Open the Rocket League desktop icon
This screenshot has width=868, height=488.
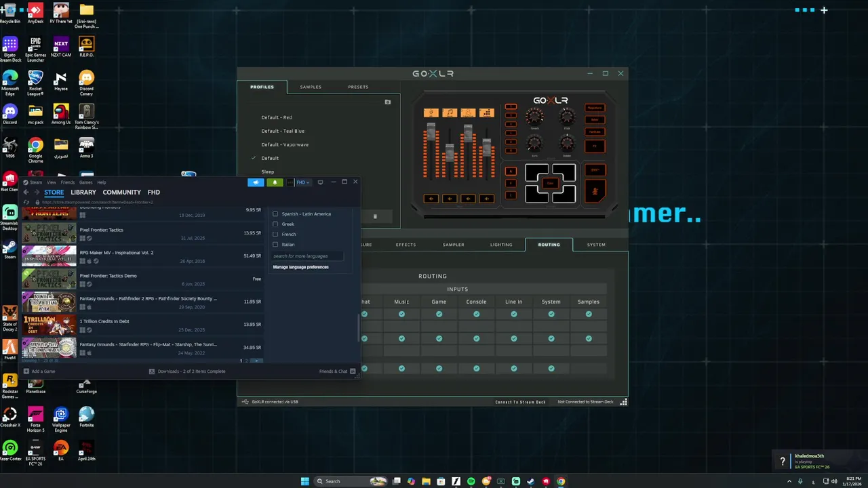pyautogui.click(x=35, y=83)
